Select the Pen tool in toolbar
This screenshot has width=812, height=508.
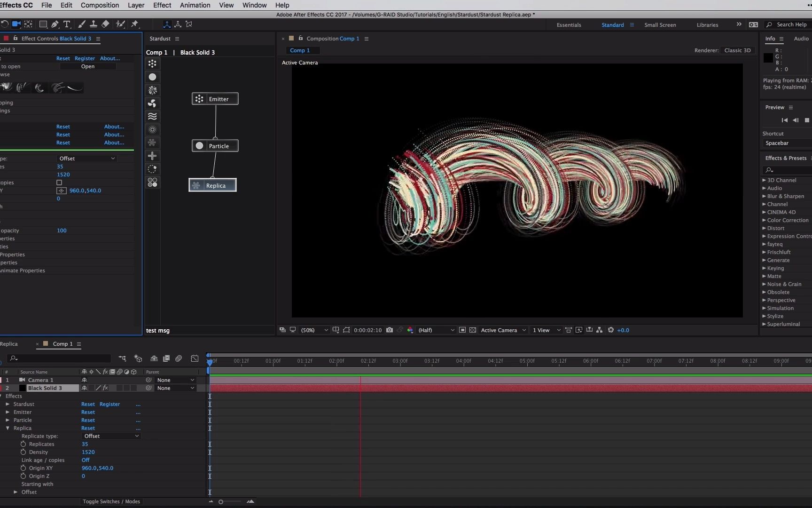coord(55,24)
